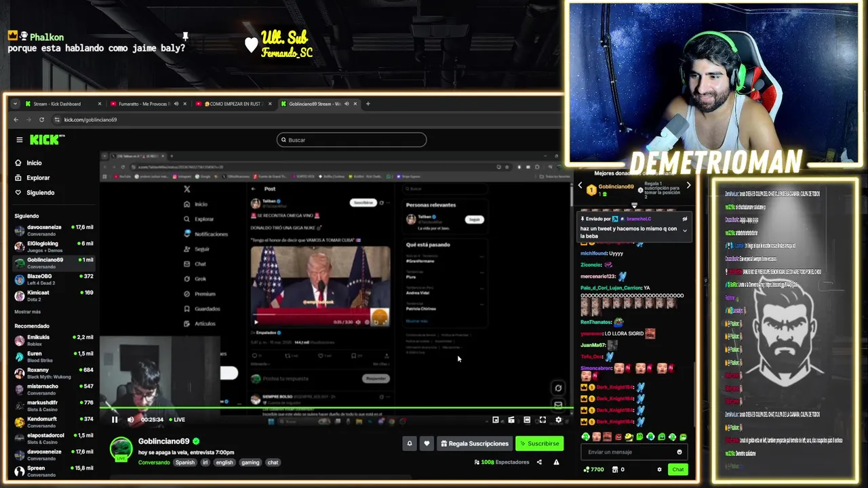Click the Buscar search field
Screen dimensions: 868x488
(x=351, y=140)
